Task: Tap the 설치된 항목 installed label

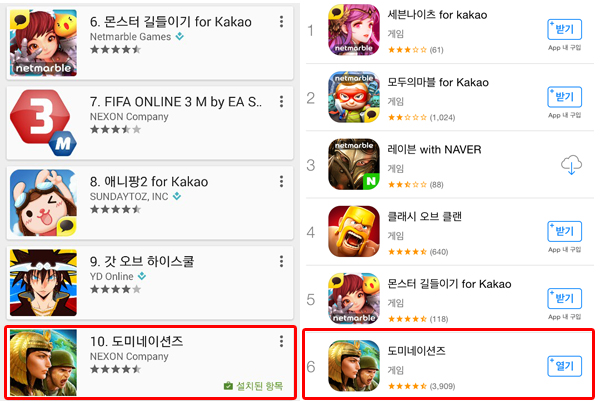Action: (x=253, y=386)
